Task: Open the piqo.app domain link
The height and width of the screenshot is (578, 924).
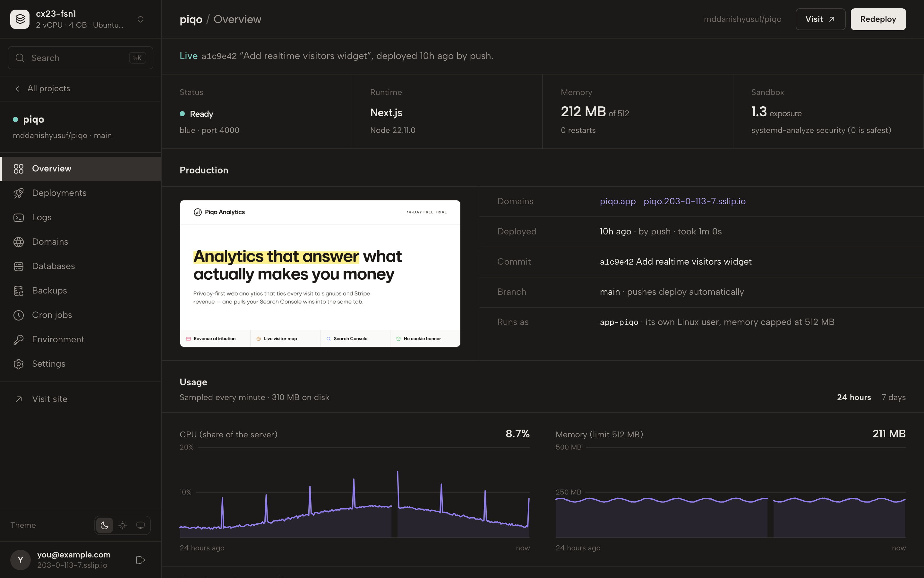Action: click(617, 201)
